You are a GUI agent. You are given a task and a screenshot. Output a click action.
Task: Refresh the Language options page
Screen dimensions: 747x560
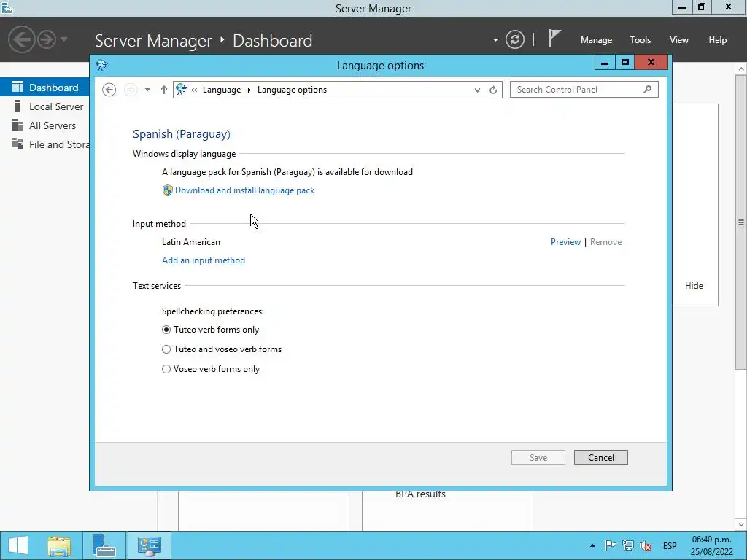(x=493, y=90)
